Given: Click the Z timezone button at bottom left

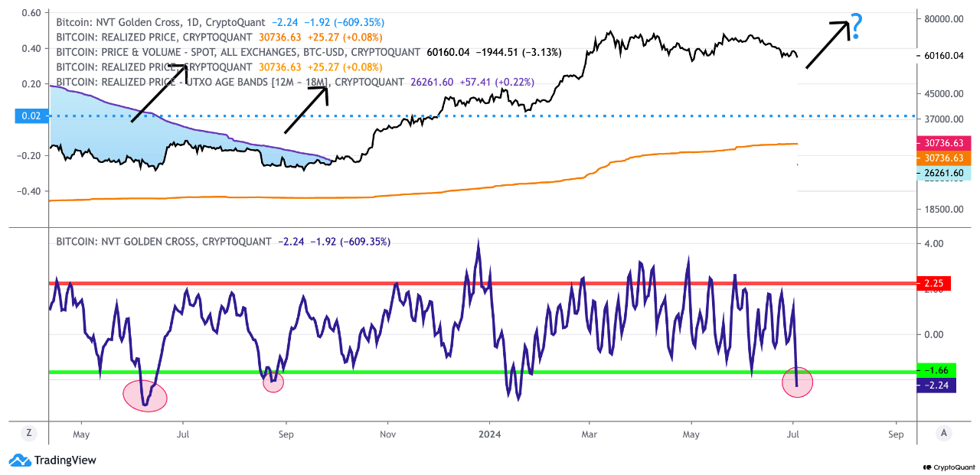Looking at the screenshot, I should point(29,433).
